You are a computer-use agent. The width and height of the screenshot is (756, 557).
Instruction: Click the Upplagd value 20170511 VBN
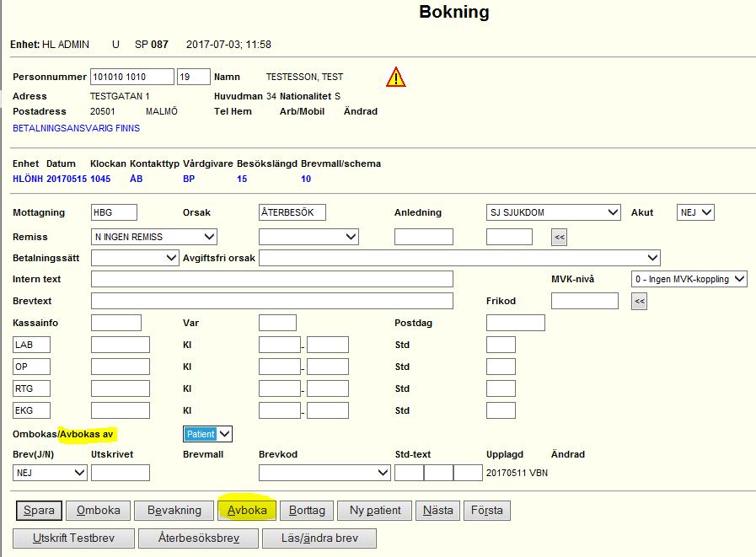[x=517, y=473]
